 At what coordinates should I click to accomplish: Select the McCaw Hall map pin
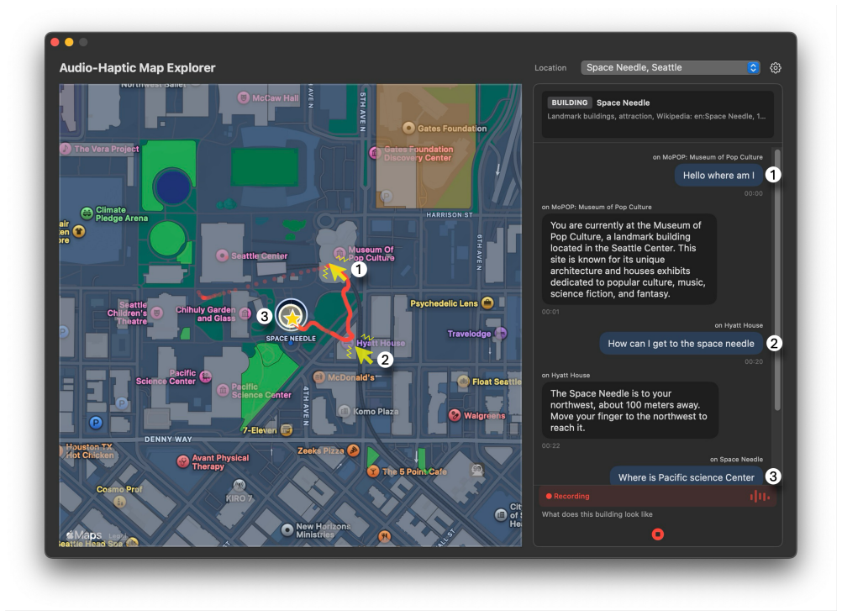[244, 97]
